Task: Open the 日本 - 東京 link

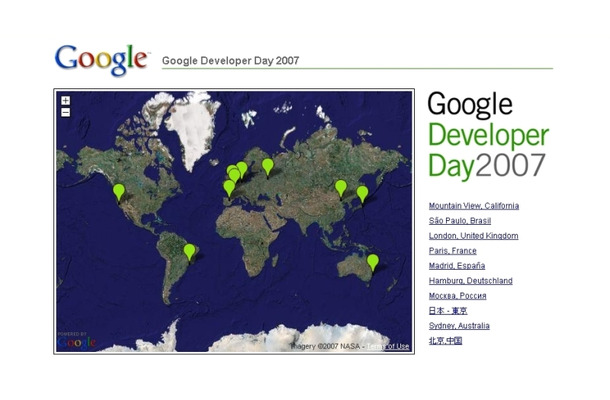Action: click(448, 311)
